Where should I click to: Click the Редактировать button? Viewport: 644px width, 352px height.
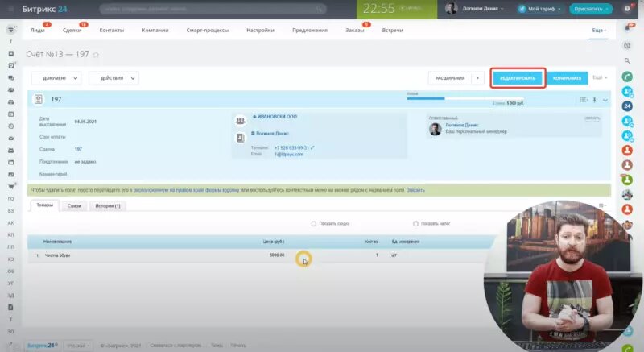pyautogui.click(x=518, y=78)
